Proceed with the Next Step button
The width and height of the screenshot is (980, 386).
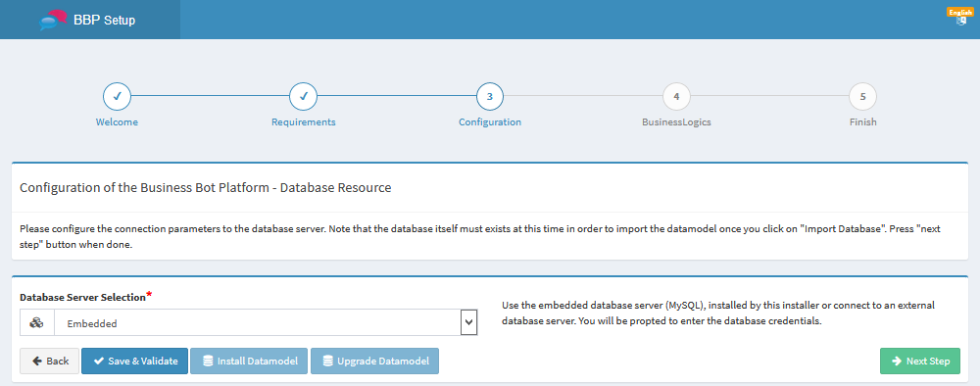click(x=920, y=361)
